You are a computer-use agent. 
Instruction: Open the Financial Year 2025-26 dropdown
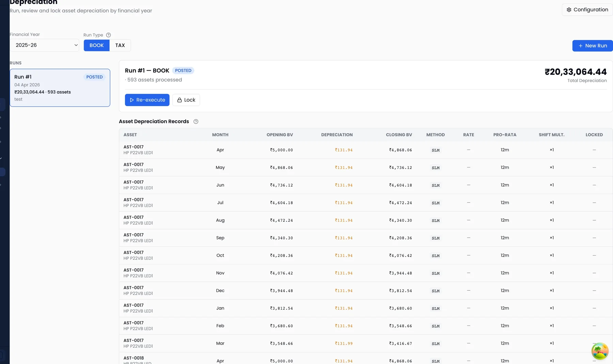pos(44,45)
